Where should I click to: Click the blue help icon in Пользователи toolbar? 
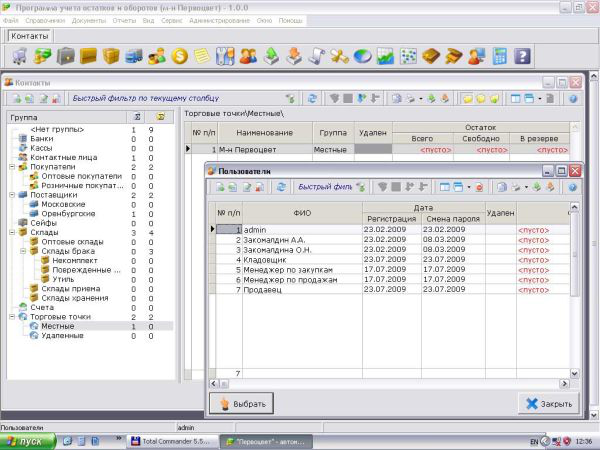[572, 187]
